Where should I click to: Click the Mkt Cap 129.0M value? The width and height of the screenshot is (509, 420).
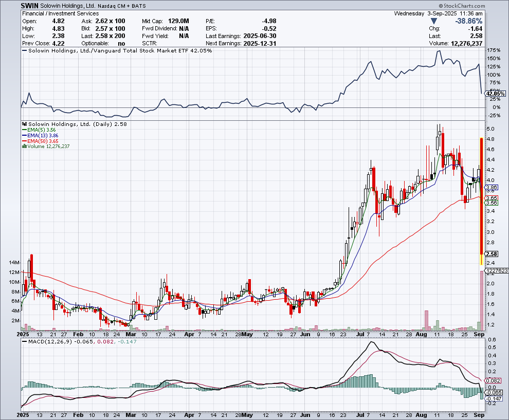(x=178, y=21)
